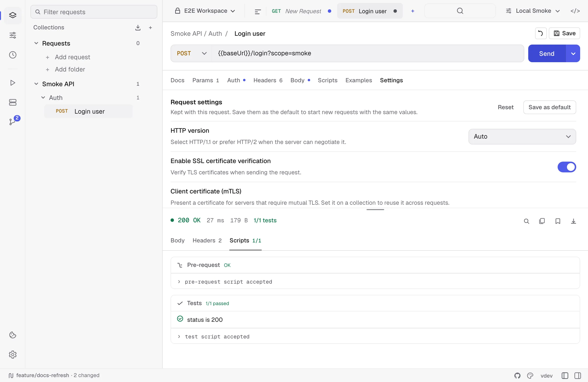Open the E2E Workspace switcher
588x382 pixels.
pyautogui.click(x=205, y=11)
